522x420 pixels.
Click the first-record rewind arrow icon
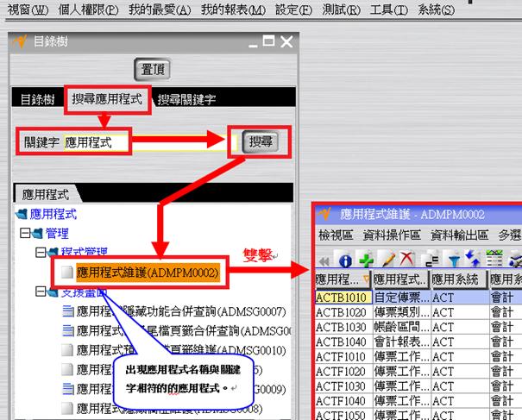pyautogui.click(x=325, y=259)
